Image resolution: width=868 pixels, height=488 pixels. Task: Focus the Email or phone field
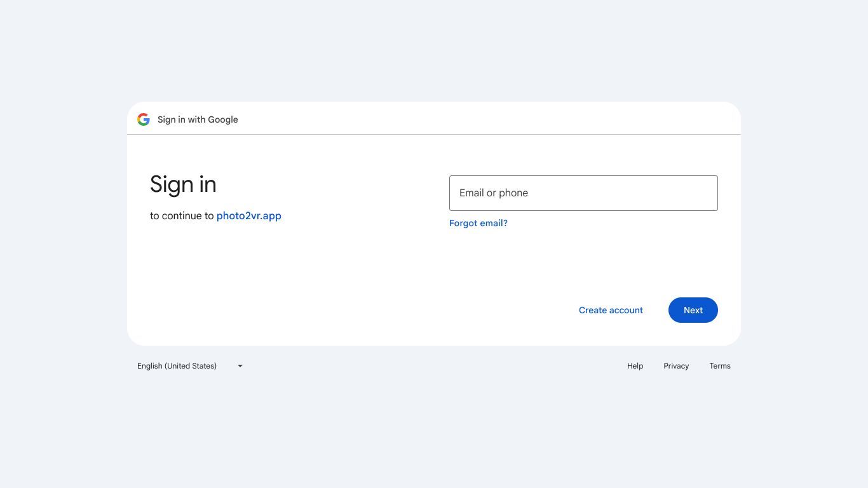tap(583, 193)
